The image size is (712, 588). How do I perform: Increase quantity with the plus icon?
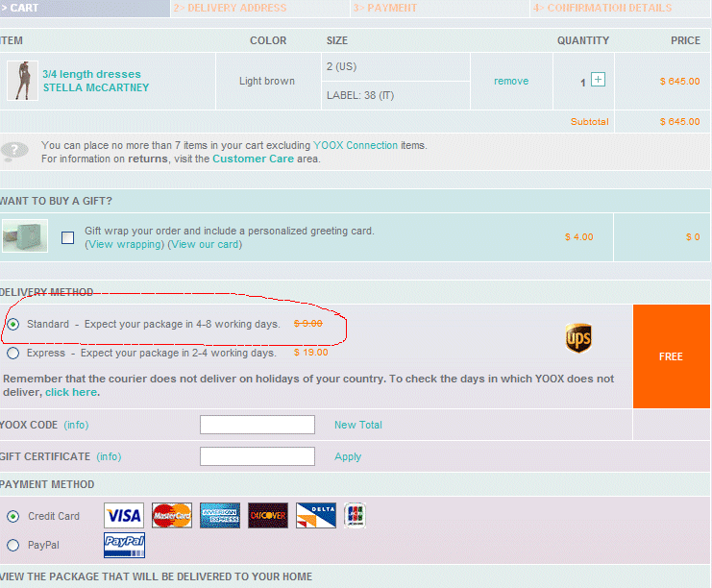pyautogui.click(x=598, y=80)
